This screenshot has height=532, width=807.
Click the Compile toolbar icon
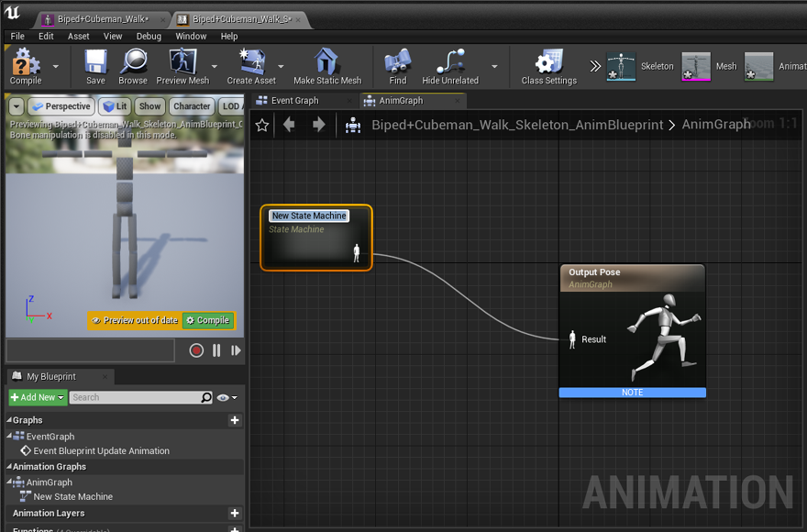click(x=26, y=66)
